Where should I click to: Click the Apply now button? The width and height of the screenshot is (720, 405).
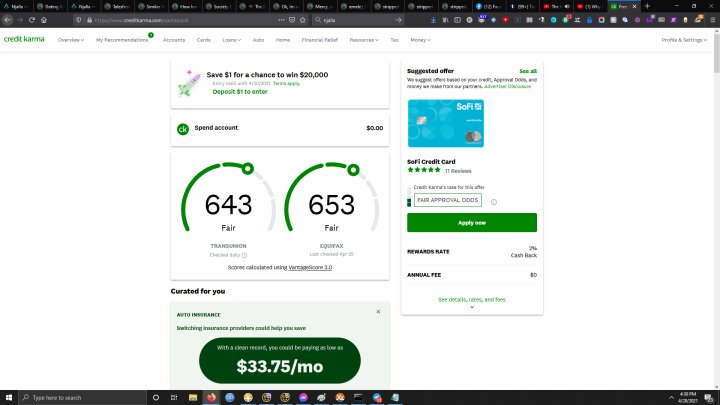pos(472,222)
